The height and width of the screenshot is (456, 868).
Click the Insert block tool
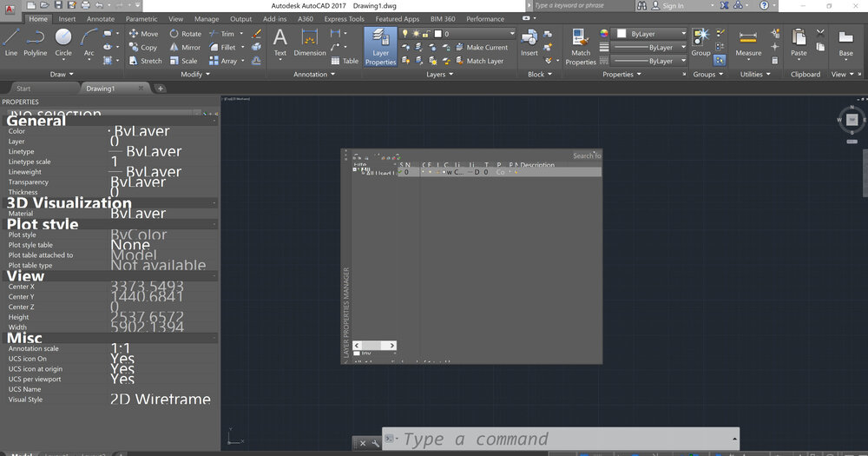click(529, 43)
